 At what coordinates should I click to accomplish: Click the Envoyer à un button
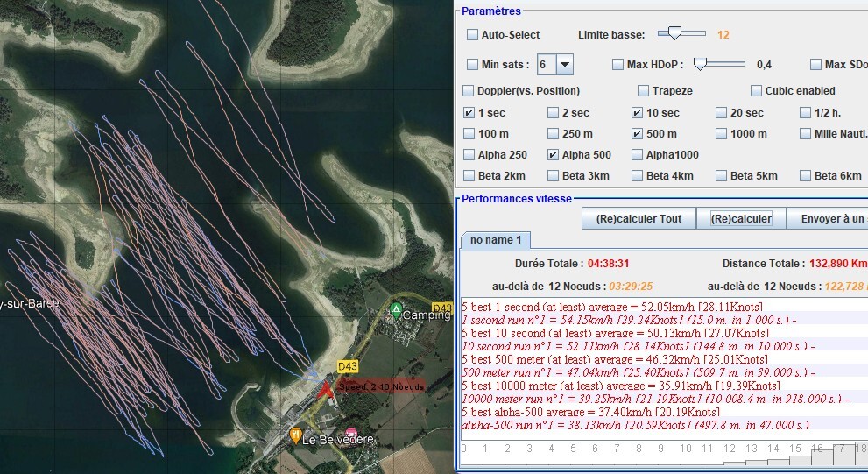point(828,219)
